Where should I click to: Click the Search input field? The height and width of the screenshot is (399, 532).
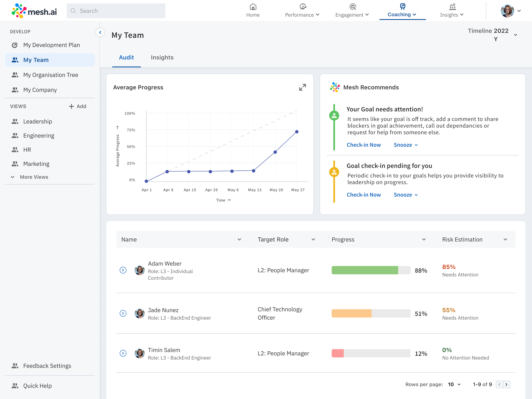click(x=116, y=11)
